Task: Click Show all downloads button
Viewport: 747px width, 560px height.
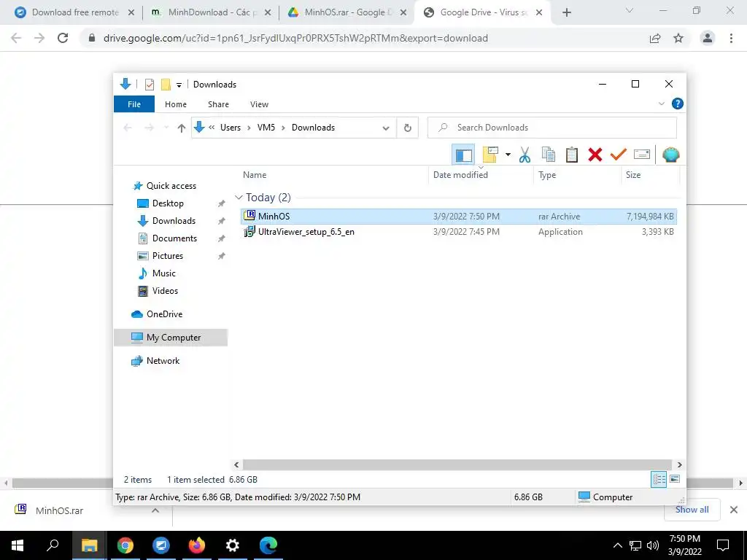Action: click(x=692, y=510)
